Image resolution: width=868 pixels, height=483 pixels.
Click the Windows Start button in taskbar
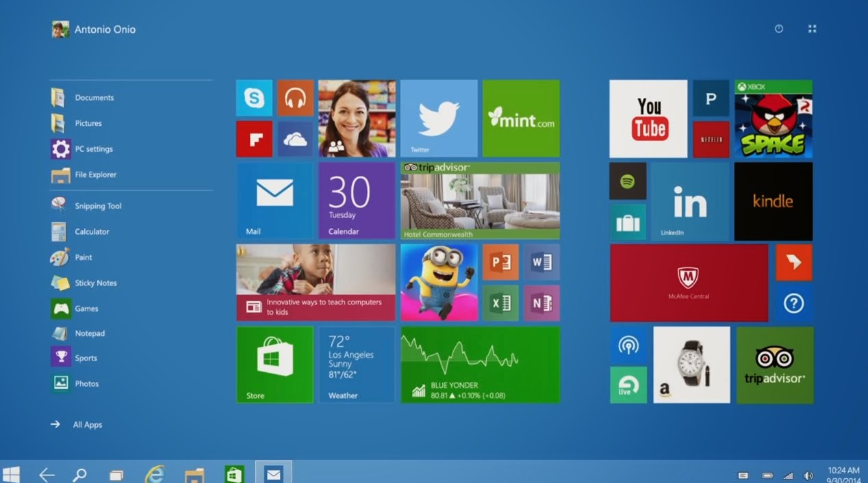point(11,474)
